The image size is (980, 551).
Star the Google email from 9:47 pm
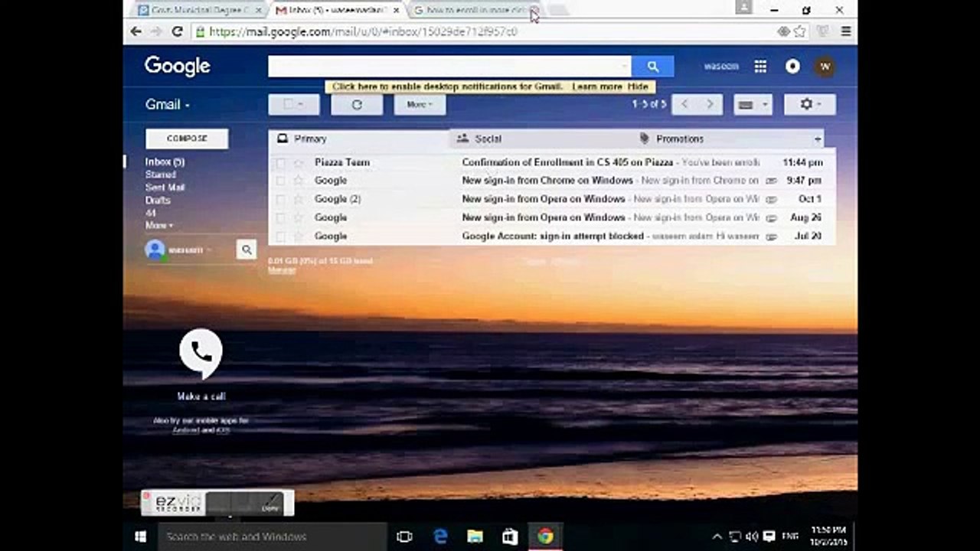pyautogui.click(x=299, y=181)
